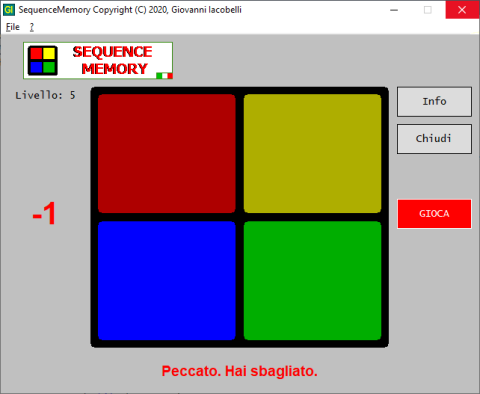Viewport: 480px width, 394px height.
Task: Close the SequenceMemory window
Action: tap(462, 10)
